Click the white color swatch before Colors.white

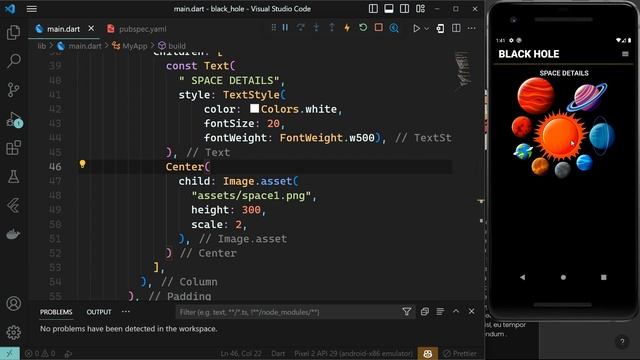(x=254, y=109)
